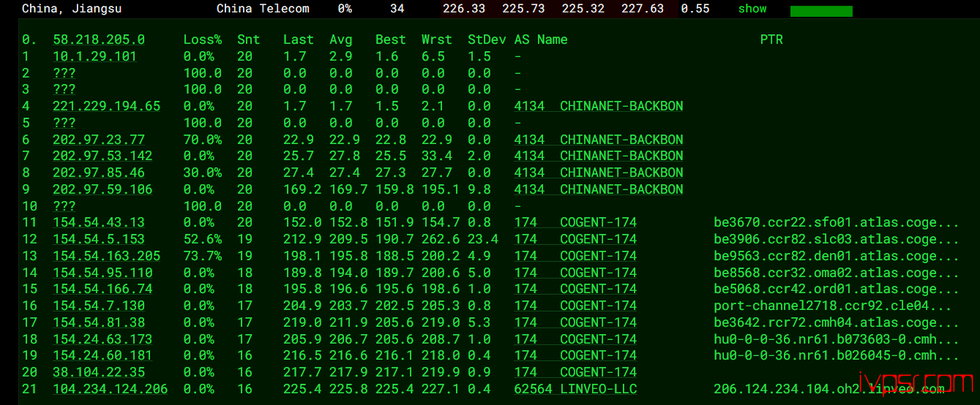Click AS 4134 CHINANET-BACKBON on hop 7

point(599,156)
